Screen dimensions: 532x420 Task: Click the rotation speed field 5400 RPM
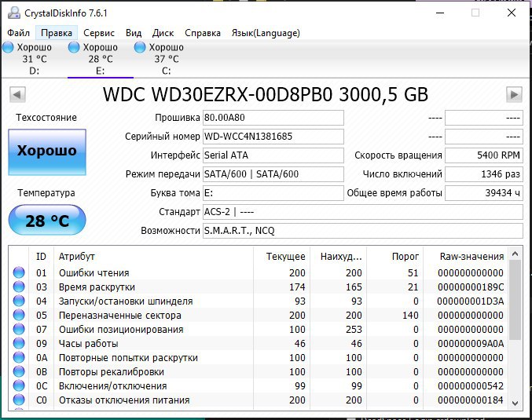point(484,155)
